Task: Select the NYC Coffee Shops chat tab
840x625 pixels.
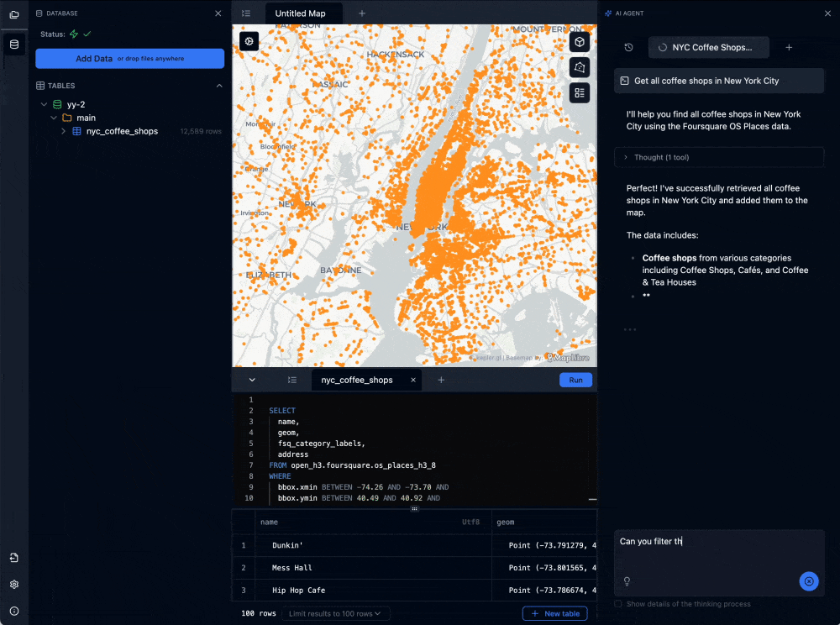Action: pos(709,47)
